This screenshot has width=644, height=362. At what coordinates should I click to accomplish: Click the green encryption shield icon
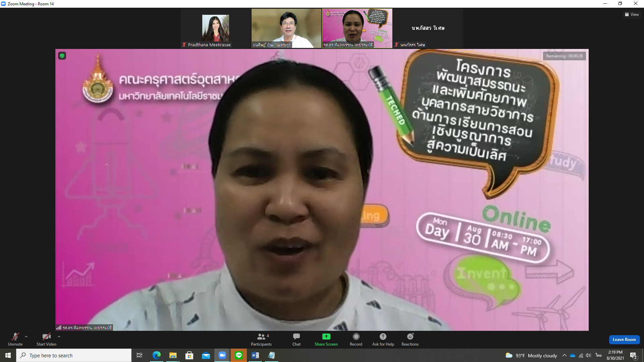(x=62, y=56)
